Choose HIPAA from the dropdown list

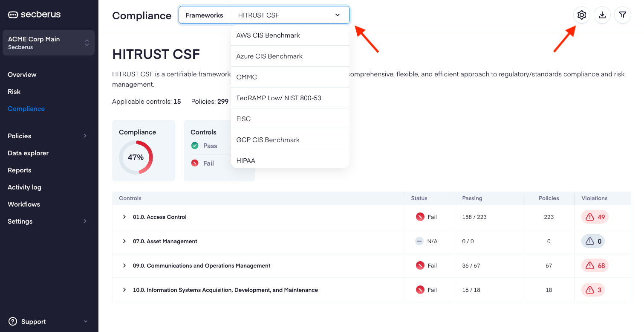(290, 160)
